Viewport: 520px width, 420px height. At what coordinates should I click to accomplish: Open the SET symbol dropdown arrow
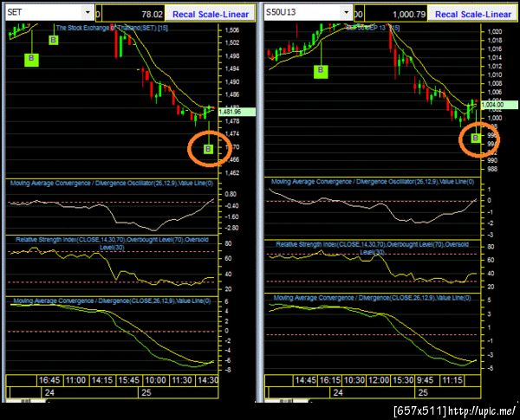(88, 13)
